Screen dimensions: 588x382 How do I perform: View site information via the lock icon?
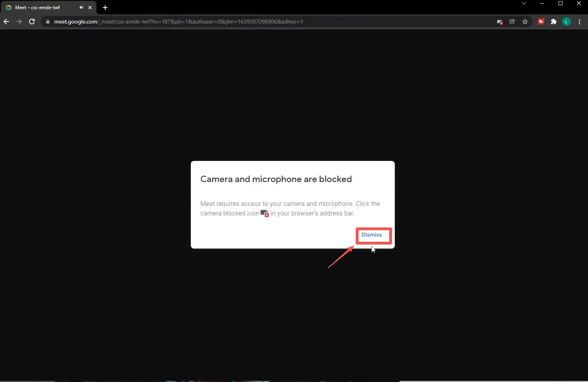pyautogui.click(x=48, y=22)
